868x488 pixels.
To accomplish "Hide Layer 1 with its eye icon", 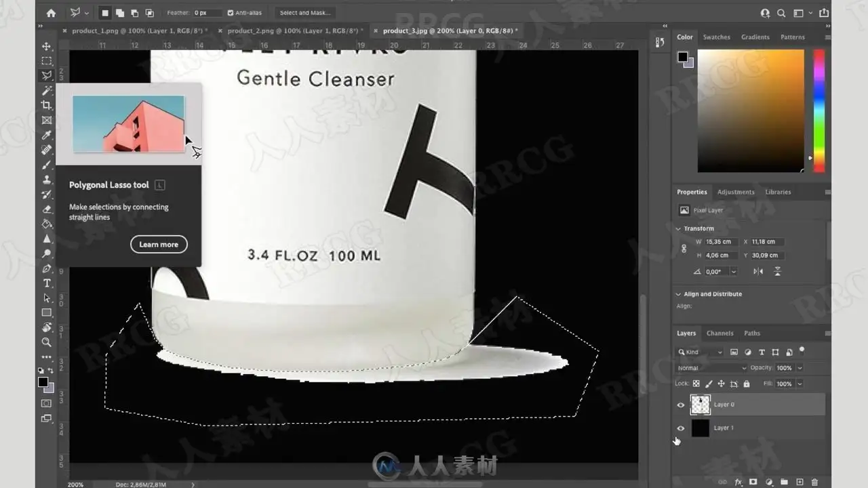I will coord(681,428).
